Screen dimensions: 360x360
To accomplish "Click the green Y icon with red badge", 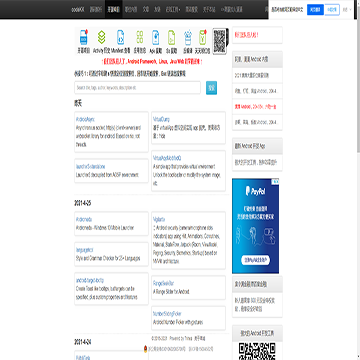I will point(203,37).
